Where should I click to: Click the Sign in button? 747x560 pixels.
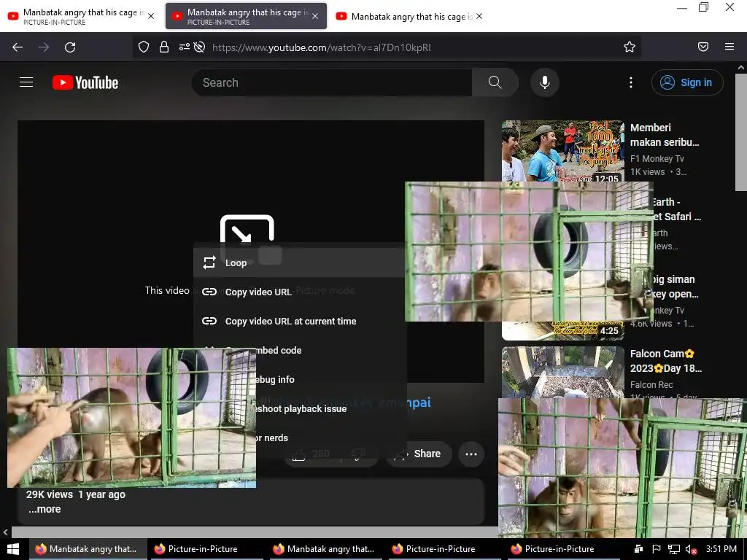(x=687, y=82)
